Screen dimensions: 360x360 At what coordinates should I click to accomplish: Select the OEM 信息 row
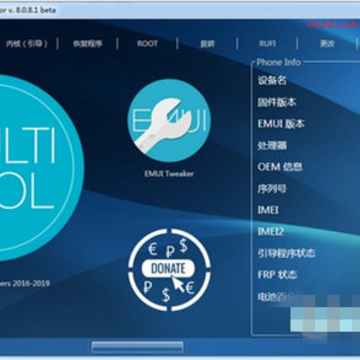click(280, 167)
